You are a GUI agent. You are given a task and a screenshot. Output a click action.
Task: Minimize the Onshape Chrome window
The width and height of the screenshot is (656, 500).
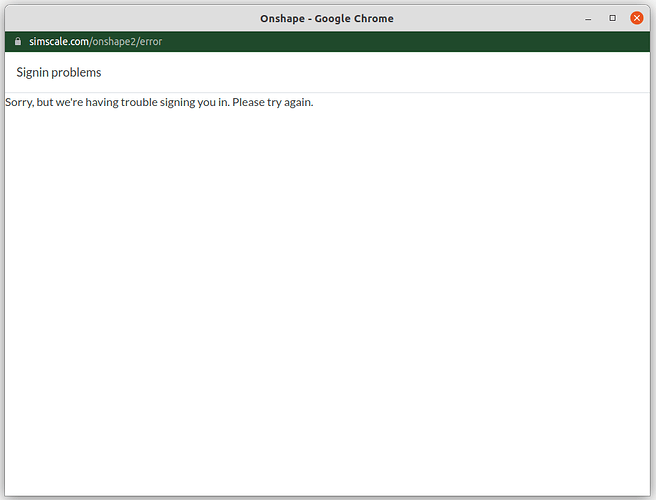pyautogui.click(x=588, y=19)
